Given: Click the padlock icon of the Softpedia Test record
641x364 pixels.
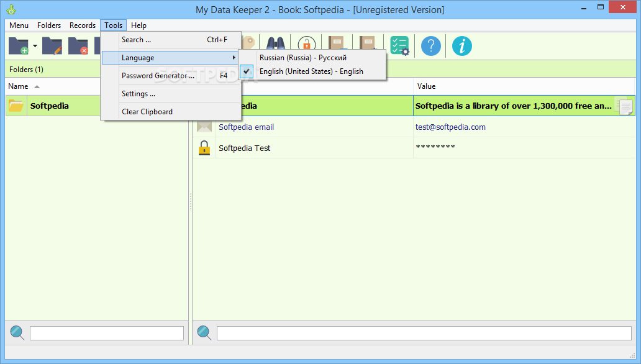Looking at the screenshot, I should pos(204,148).
